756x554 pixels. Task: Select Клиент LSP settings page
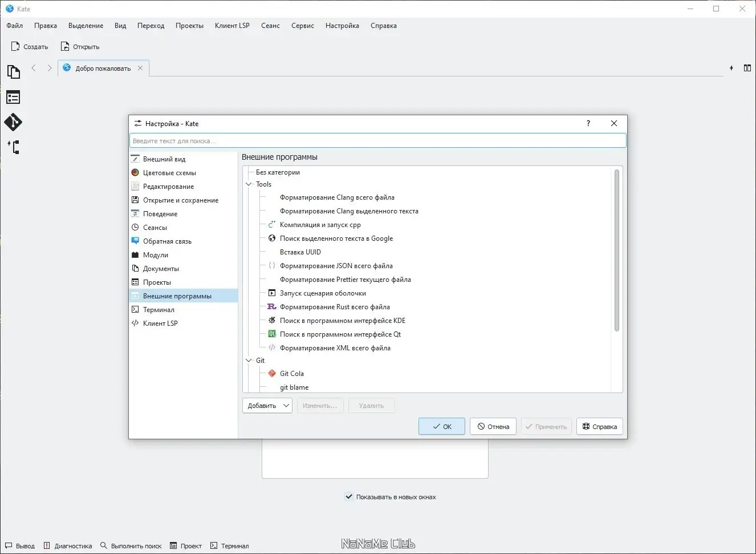[x=183, y=323]
